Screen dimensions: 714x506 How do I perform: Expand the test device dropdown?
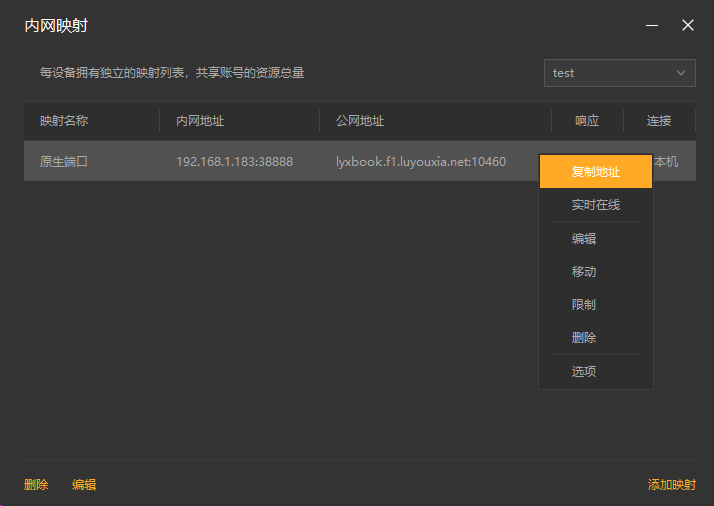pos(619,73)
